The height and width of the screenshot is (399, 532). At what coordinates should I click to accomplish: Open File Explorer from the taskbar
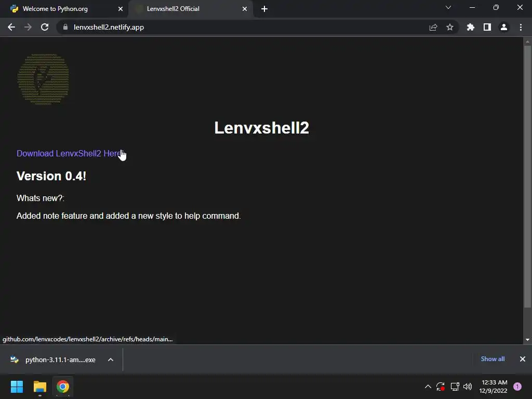(x=39, y=387)
